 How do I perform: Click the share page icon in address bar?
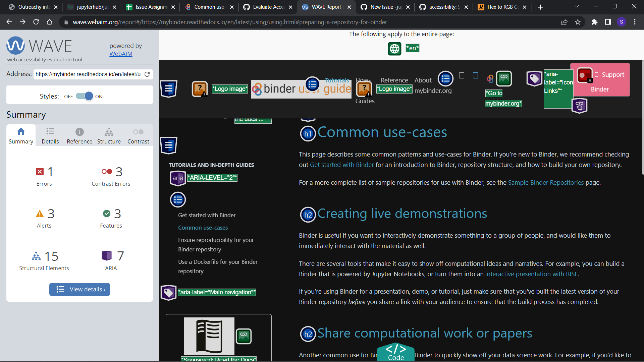pyautogui.click(x=564, y=22)
